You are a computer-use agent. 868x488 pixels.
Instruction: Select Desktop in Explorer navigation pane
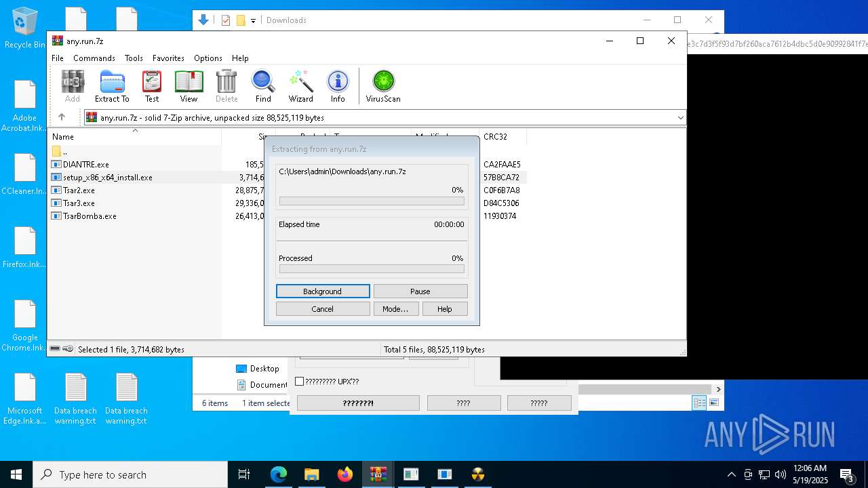click(258, 369)
